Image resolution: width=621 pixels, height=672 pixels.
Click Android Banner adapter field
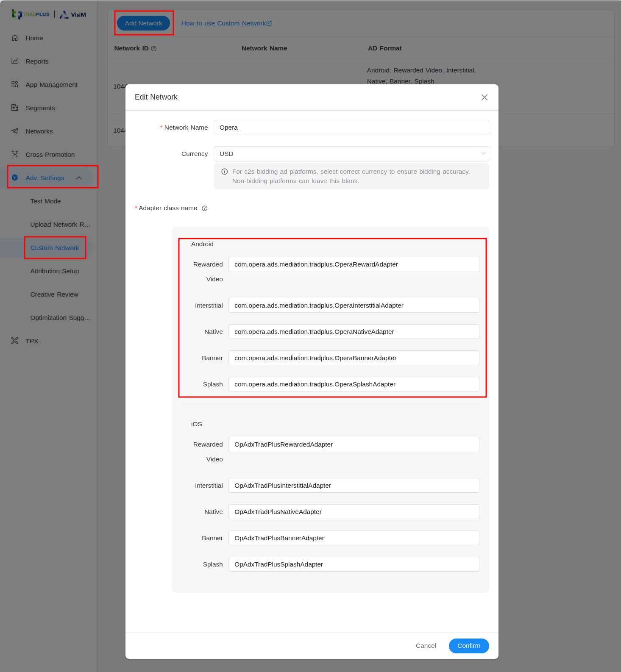(x=354, y=358)
